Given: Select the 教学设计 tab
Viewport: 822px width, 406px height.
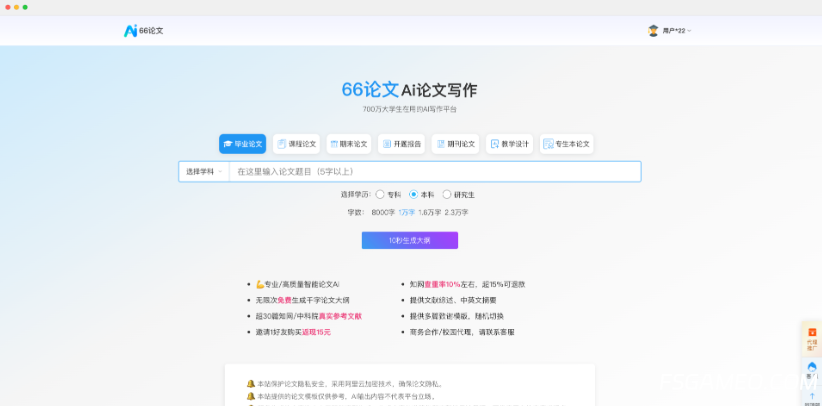Looking at the screenshot, I should pyautogui.click(x=509, y=144).
